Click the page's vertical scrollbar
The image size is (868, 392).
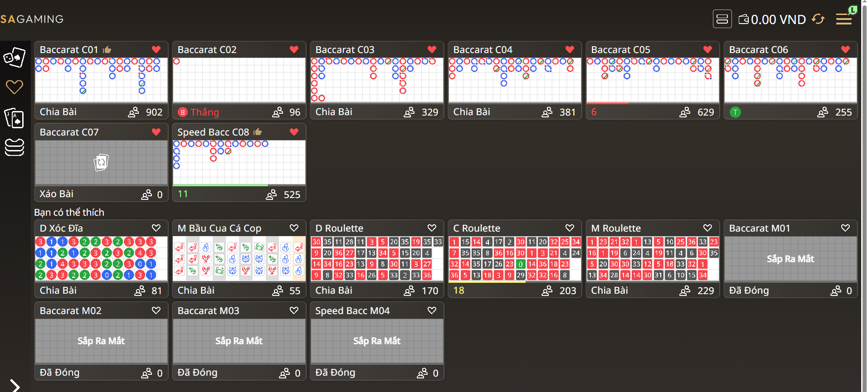point(864,196)
